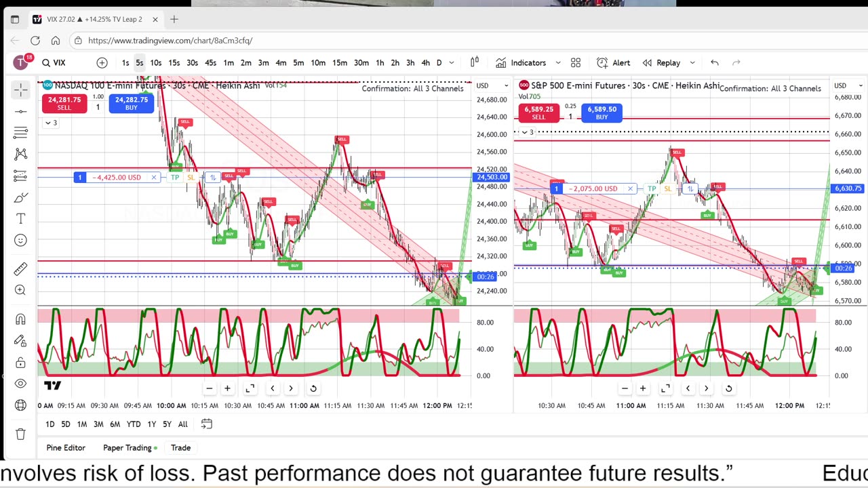Remove drawings with trash icon

[20, 434]
